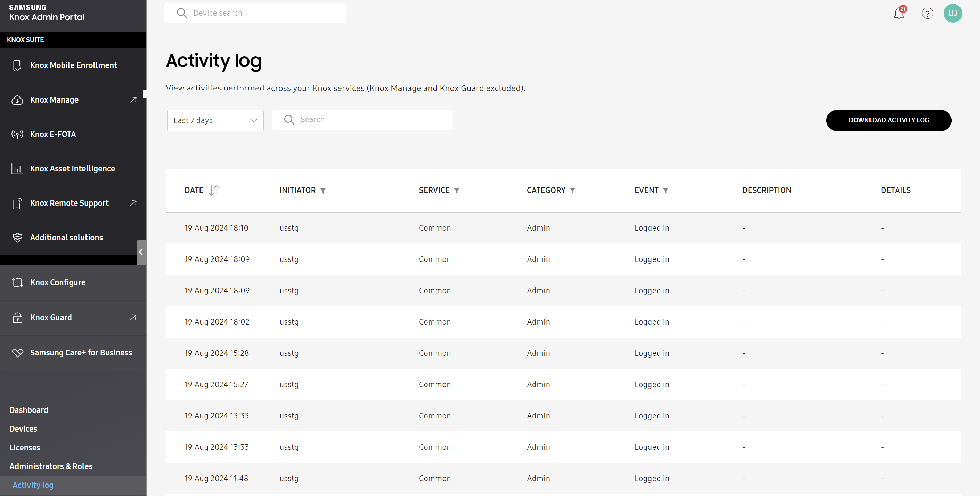The height and width of the screenshot is (496, 980).
Task: Click the Knox E-FOTA broadcast icon
Action: 17,134
